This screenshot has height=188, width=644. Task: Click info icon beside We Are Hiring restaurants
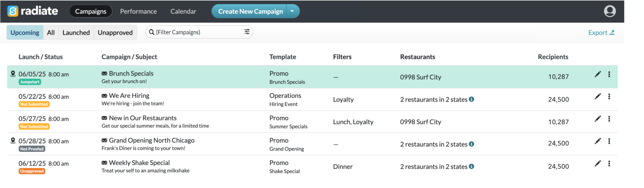(x=471, y=99)
